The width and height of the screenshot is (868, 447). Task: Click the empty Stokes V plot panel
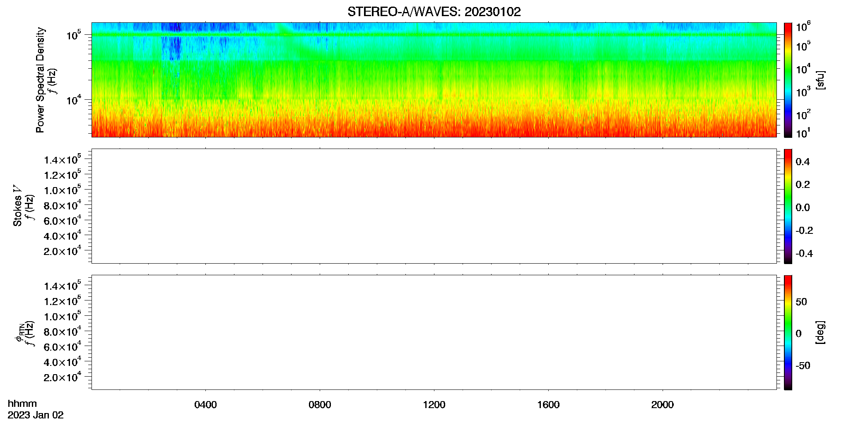[x=434, y=206]
